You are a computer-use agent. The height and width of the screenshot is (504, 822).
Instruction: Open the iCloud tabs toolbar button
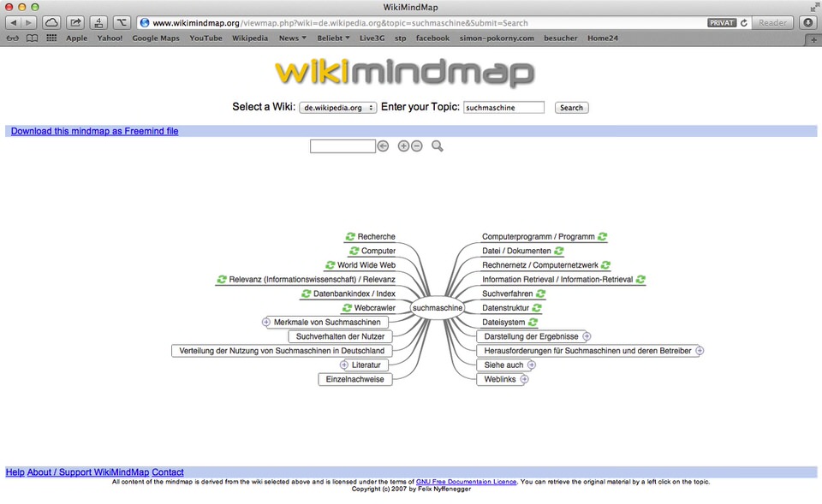[x=51, y=22]
